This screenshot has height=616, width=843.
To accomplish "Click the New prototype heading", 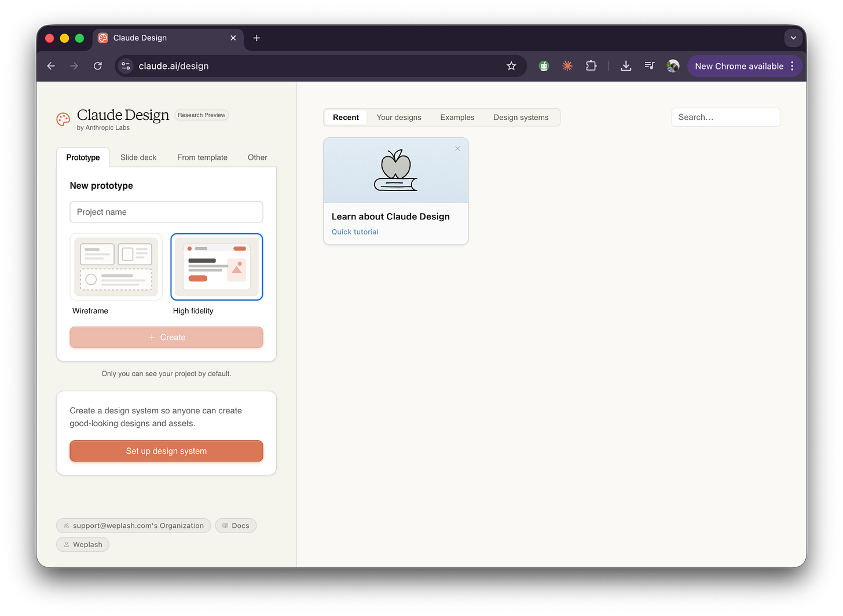I will [x=101, y=186].
